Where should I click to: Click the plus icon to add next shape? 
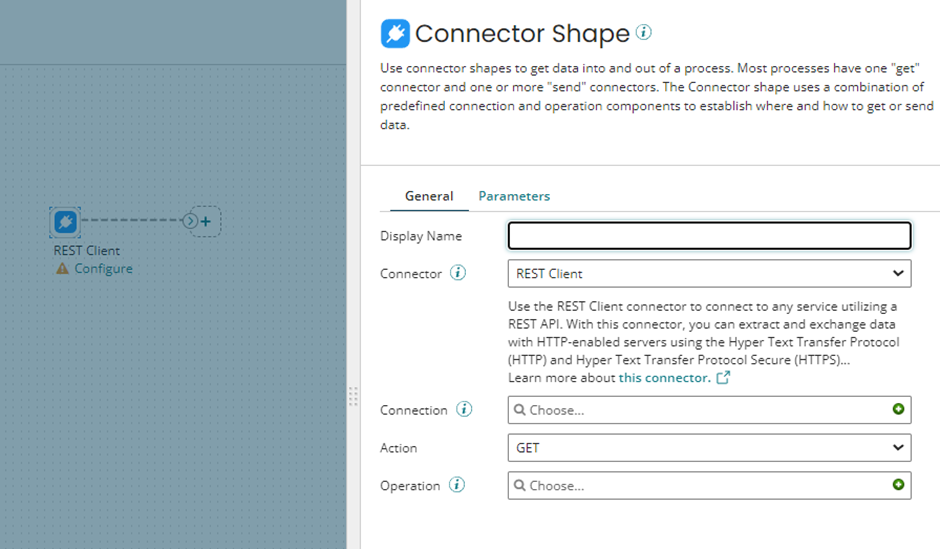206,222
